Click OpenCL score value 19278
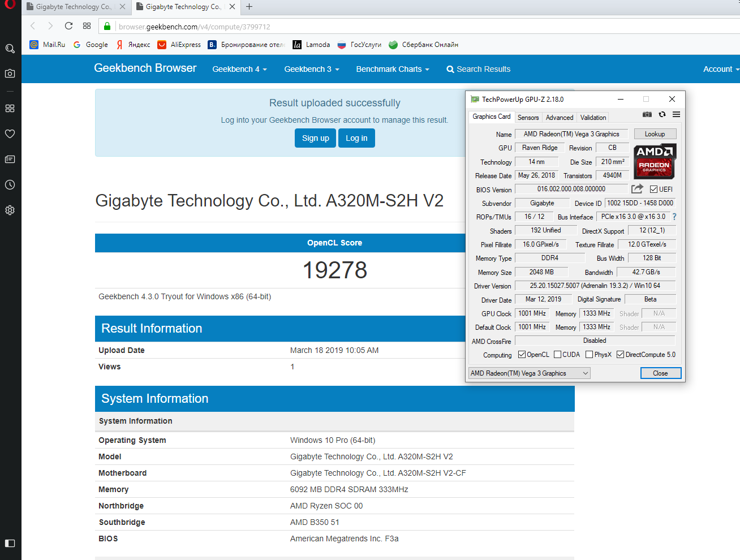Image resolution: width=740 pixels, height=560 pixels. [x=335, y=270]
